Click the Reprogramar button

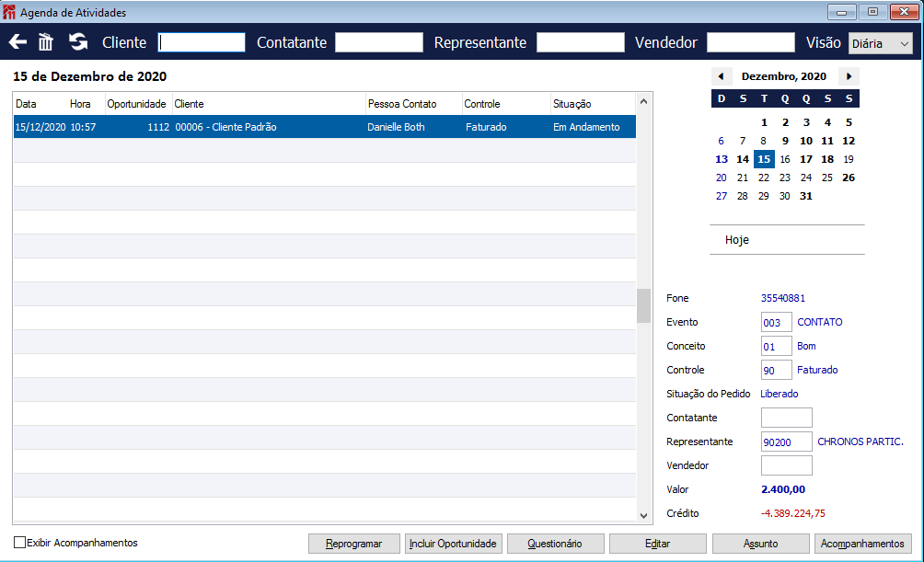pyautogui.click(x=354, y=544)
